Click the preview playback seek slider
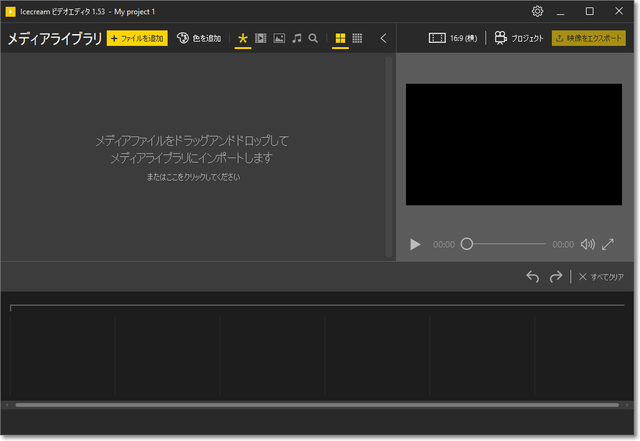This screenshot has width=640, height=441. pyautogui.click(x=505, y=244)
